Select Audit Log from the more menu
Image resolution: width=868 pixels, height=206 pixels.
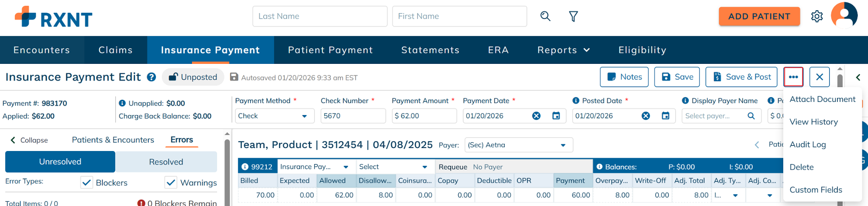[807, 145]
